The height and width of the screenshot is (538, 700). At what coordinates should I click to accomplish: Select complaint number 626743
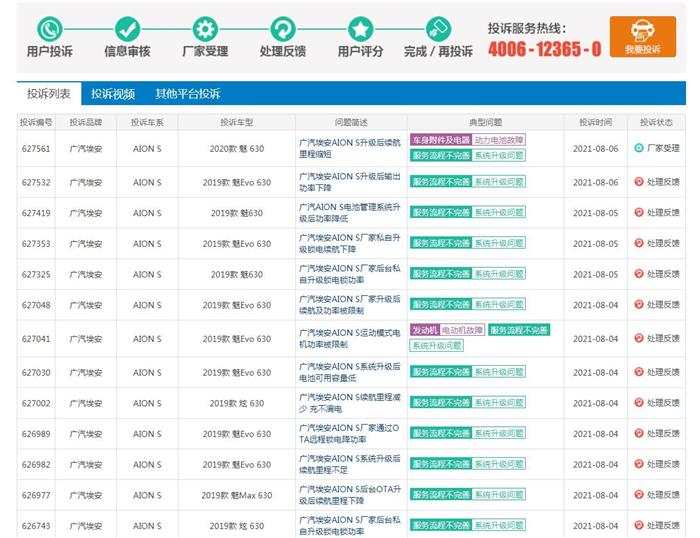pos(36,526)
